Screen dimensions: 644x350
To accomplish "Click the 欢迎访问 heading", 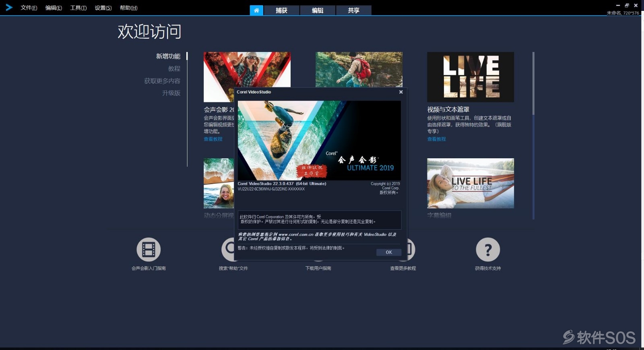I will (149, 31).
